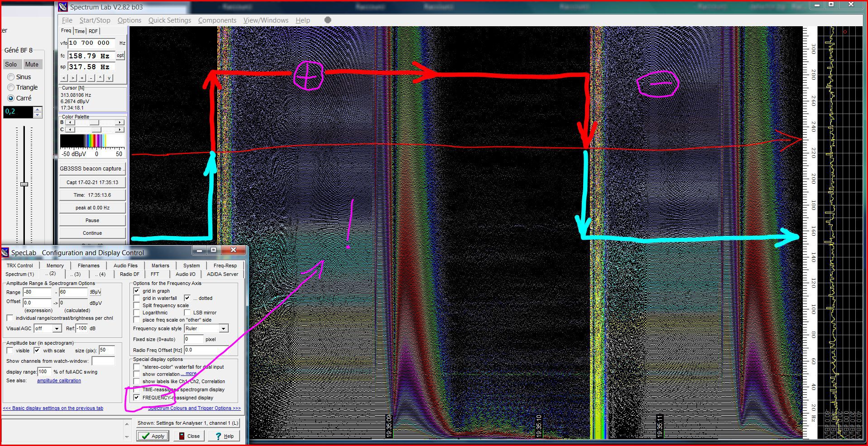The width and height of the screenshot is (868, 446).
Task: Click the round gray indicator beside Help menu
Action: (328, 20)
